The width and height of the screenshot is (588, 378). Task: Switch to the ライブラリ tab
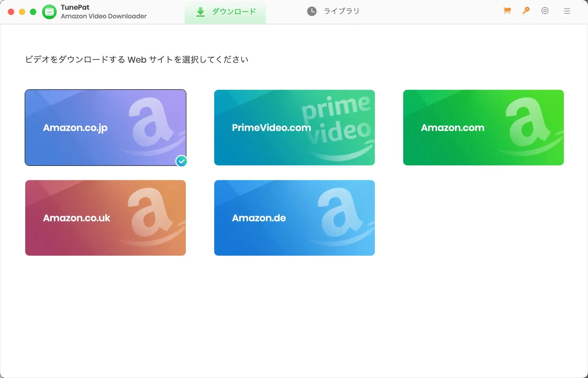coord(333,11)
